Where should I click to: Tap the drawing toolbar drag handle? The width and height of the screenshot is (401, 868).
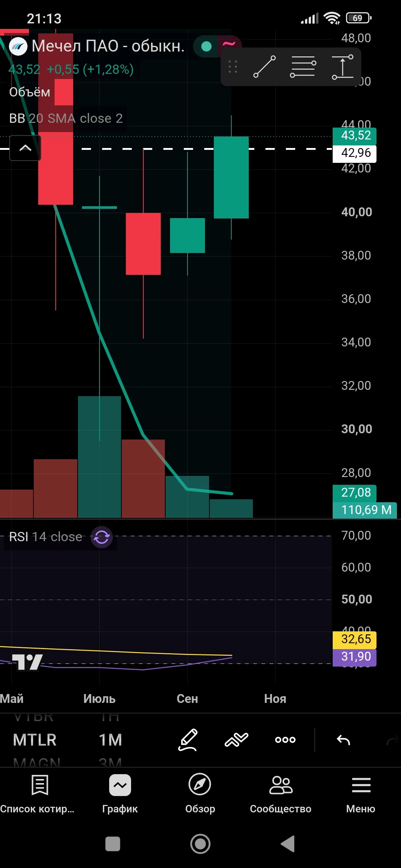tap(233, 67)
